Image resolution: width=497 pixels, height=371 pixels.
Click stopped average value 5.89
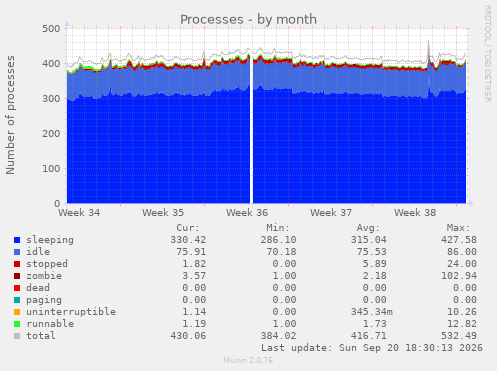coord(374,264)
